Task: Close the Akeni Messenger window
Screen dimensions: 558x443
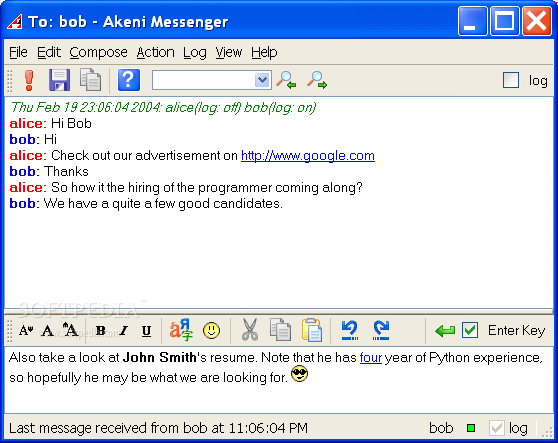Action: pos(537,21)
